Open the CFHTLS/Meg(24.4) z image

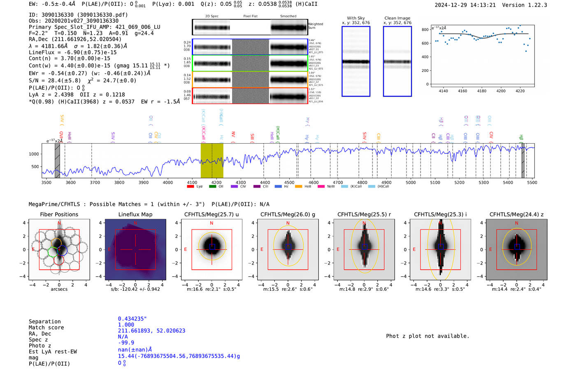(x=517, y=250)
